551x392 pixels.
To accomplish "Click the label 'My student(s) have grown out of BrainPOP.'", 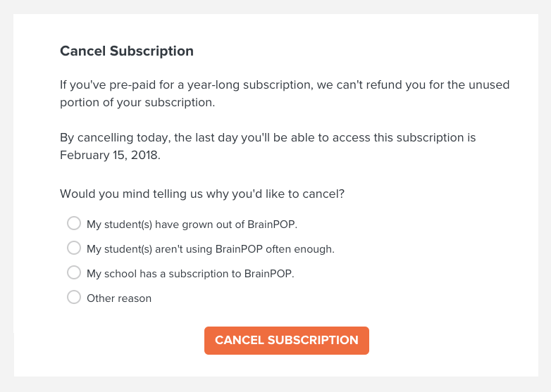I will 192,225.
